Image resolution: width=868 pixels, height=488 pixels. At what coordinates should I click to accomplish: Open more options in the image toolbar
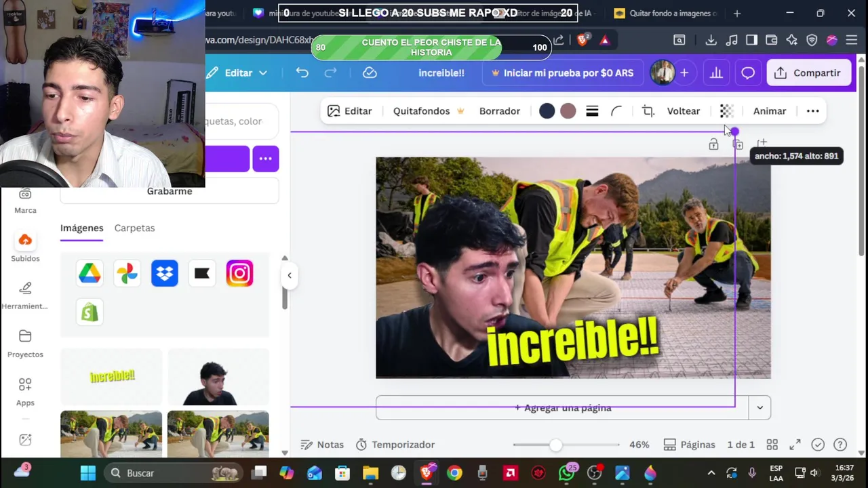point(812,111)
